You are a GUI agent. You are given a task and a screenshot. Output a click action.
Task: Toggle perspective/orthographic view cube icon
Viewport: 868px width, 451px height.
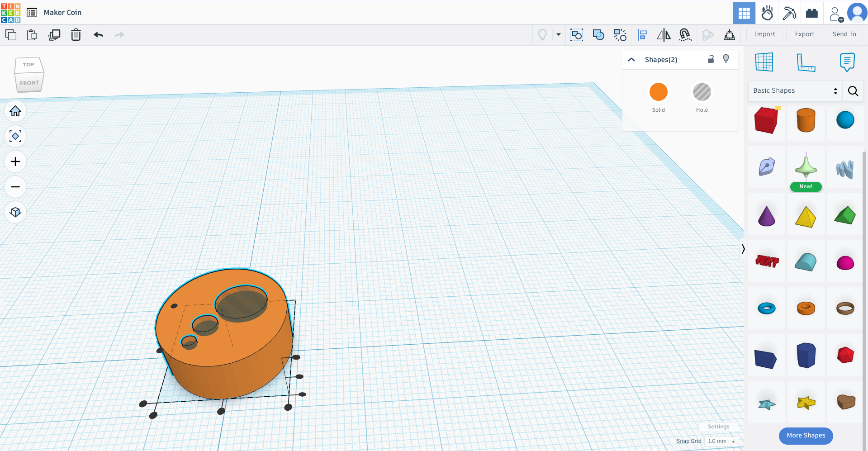coord(15,212)
